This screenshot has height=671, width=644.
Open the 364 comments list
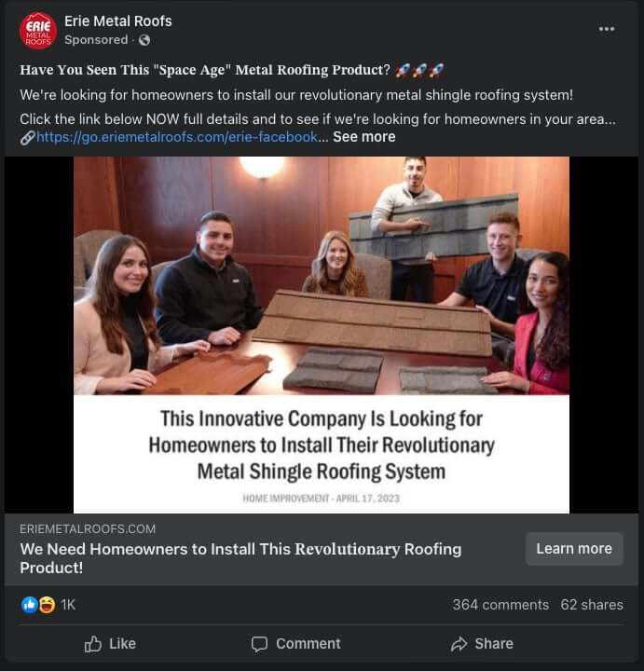(500, 605)
